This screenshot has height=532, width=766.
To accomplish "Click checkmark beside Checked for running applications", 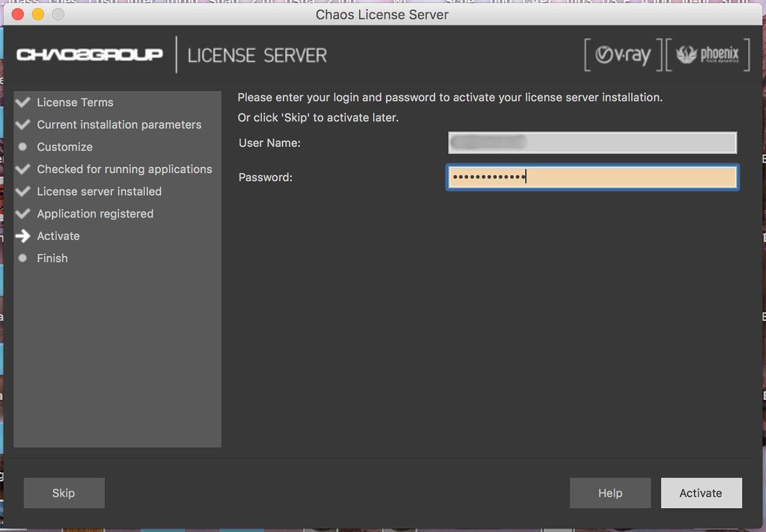I will pos(23,169).
